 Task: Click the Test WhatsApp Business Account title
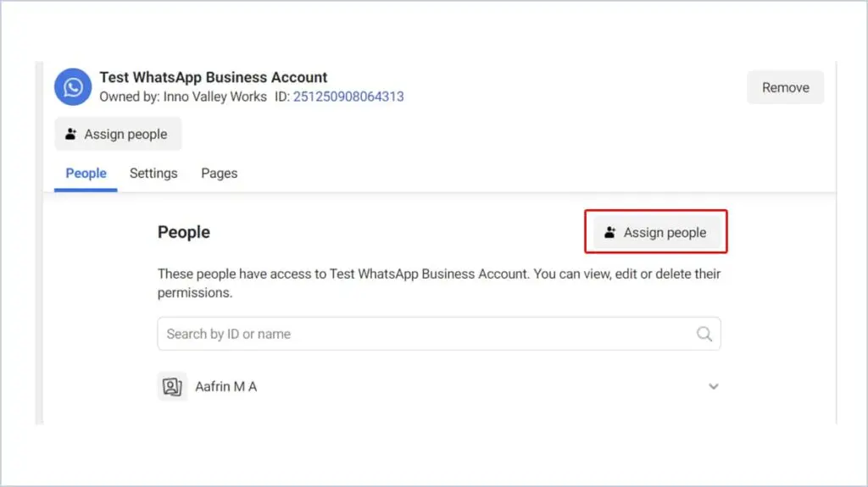click(x=213, y=77)
